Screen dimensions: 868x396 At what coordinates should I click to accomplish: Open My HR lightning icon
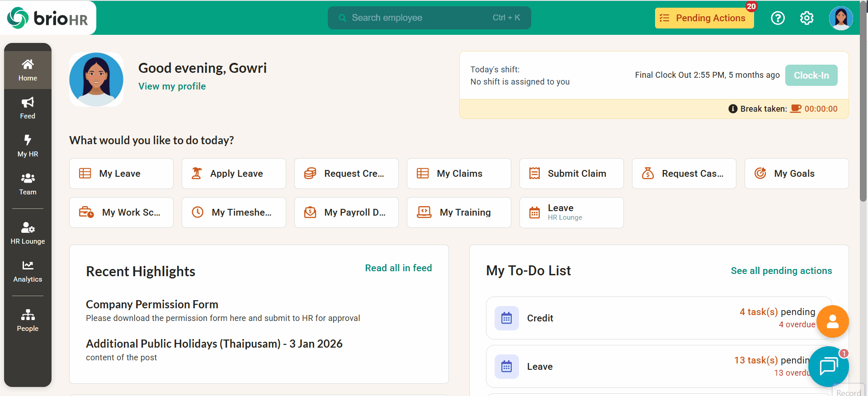(28, 140)
